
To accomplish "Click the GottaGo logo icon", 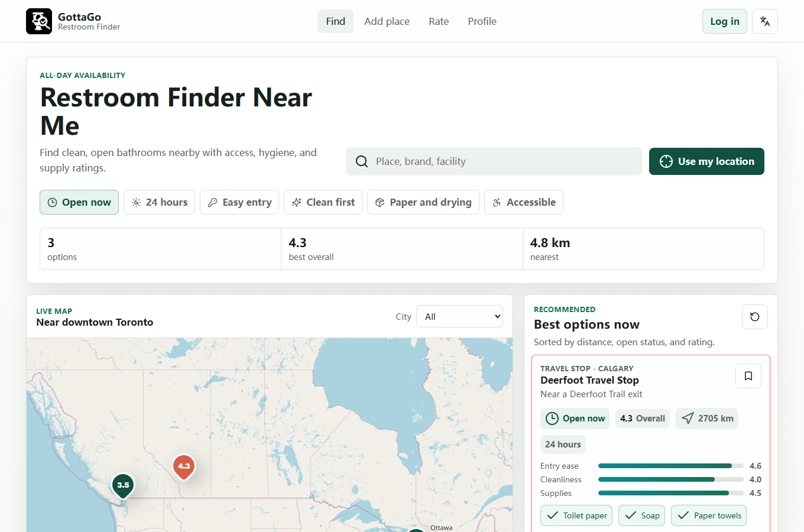I will (x=39, y=21).
